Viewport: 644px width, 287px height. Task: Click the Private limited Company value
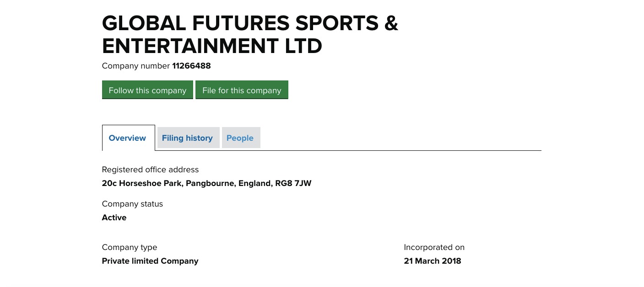(x=150, y=261)
